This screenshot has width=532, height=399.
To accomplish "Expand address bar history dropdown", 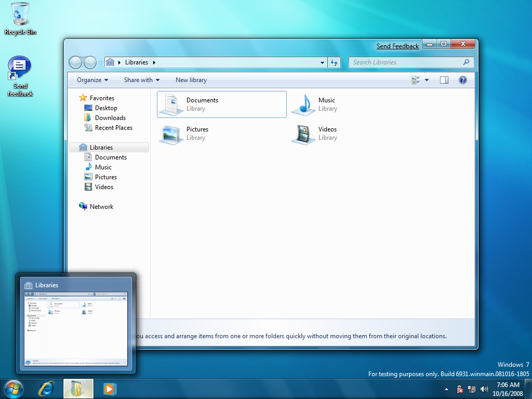I will point(323,62).
